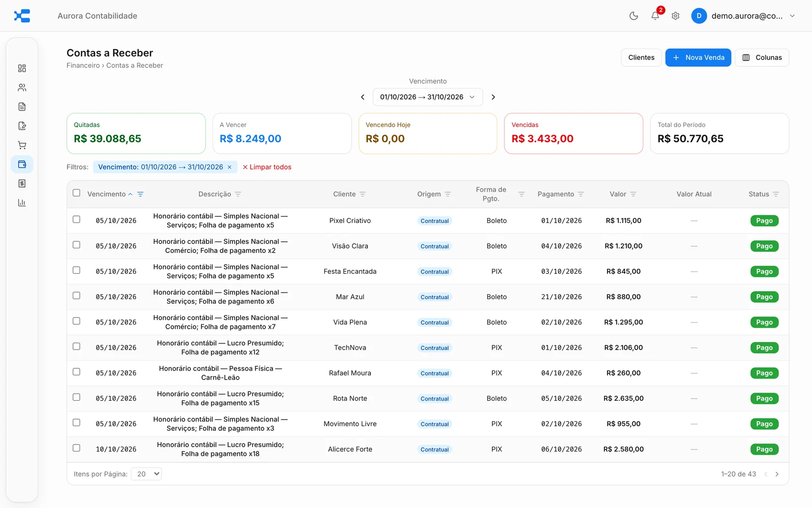Filter the Pagamento column
Screen dimensions: 812x508
581,194
